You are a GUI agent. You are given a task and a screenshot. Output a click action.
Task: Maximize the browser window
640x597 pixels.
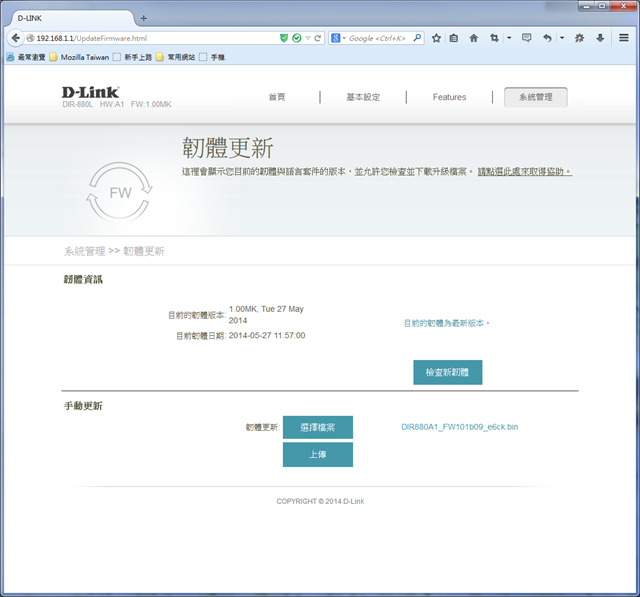tap(602, 6)
